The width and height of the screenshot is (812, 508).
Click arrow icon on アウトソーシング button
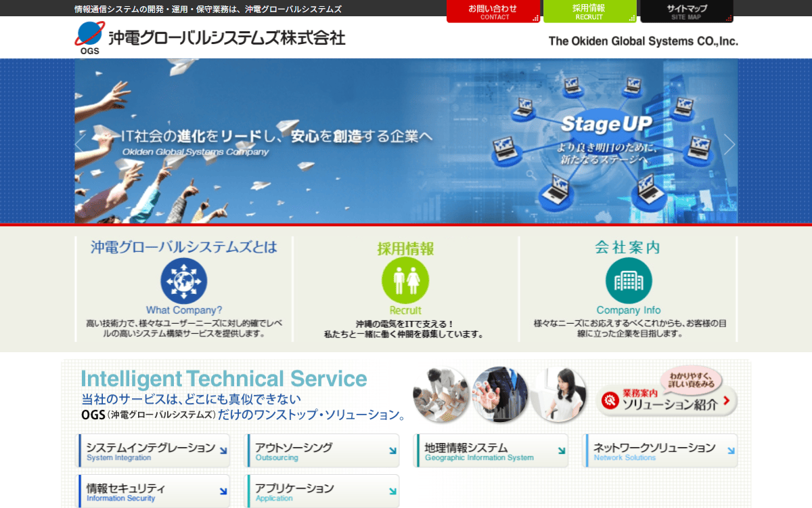click(x=392, y=451)
